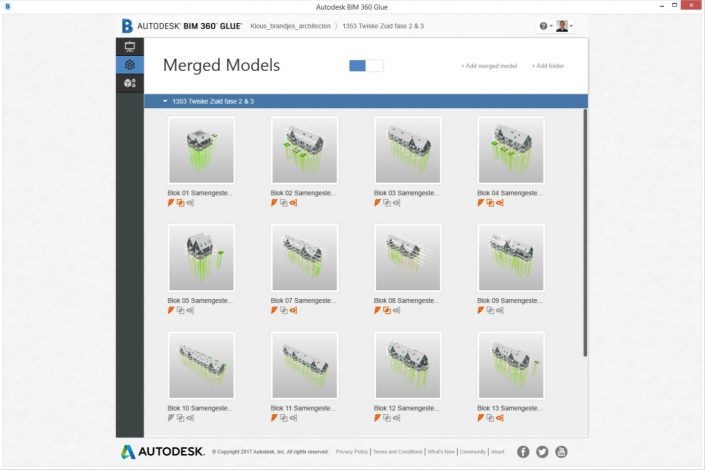Click clashes icon under Blok 11
The height and width of the screenshot is (470, 705).
coord(284,418)
